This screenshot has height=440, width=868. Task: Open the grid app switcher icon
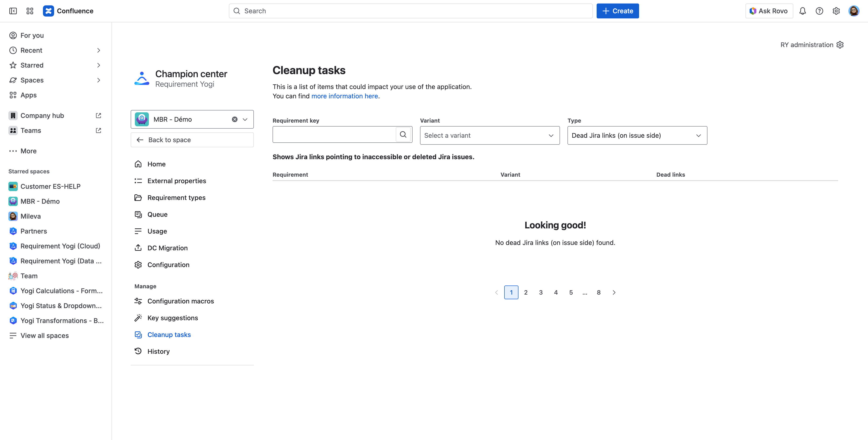30,11
